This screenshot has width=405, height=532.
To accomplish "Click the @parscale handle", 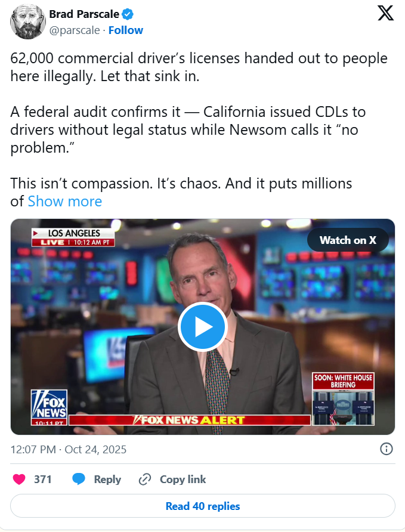I will tap(74, 30).
